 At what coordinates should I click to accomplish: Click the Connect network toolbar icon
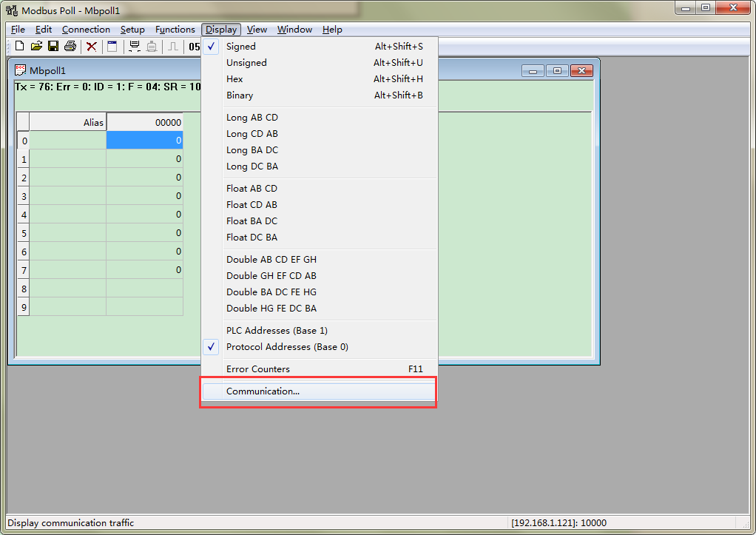point(135,47)
